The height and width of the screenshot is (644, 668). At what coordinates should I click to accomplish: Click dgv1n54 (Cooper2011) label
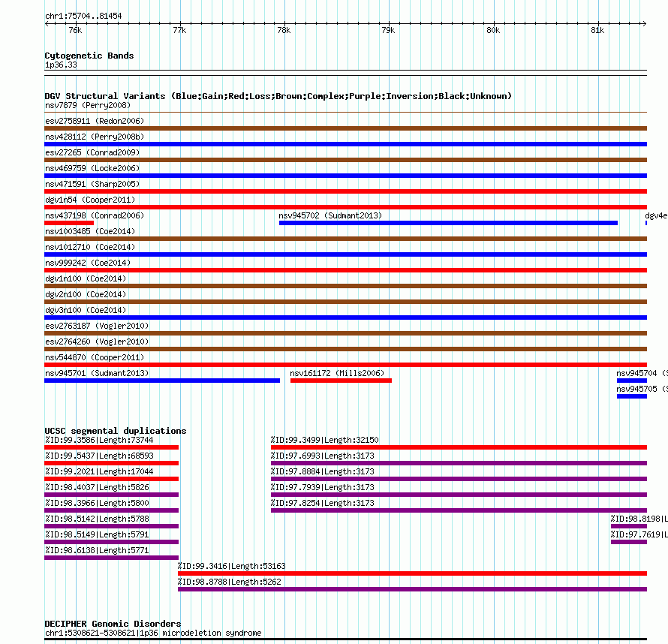click(x=90, y=200)
